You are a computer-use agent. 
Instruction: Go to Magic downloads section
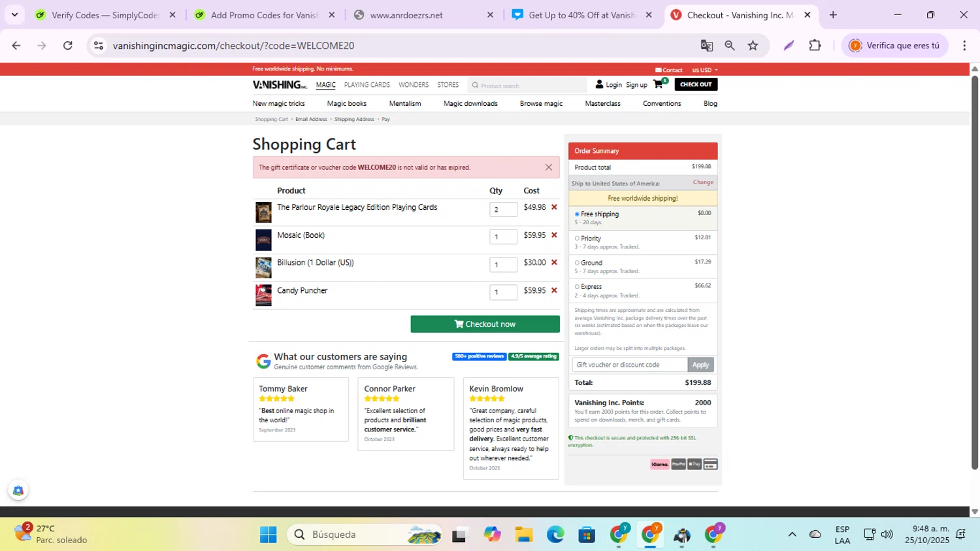point(470,103)
